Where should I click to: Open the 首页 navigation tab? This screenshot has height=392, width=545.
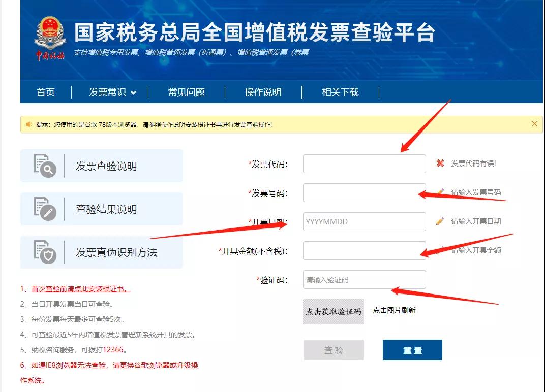tap(46, 92)
